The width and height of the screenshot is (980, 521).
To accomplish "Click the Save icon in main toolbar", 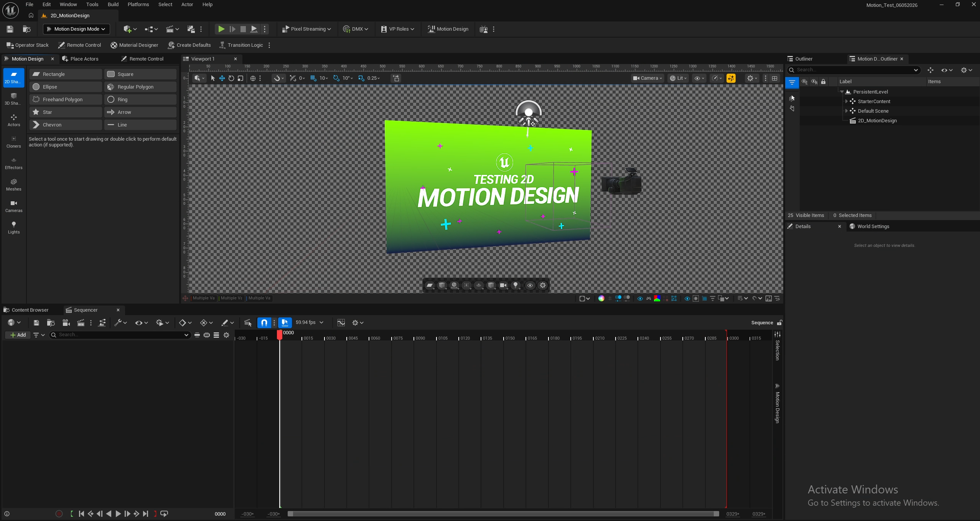I will (10, 29).
